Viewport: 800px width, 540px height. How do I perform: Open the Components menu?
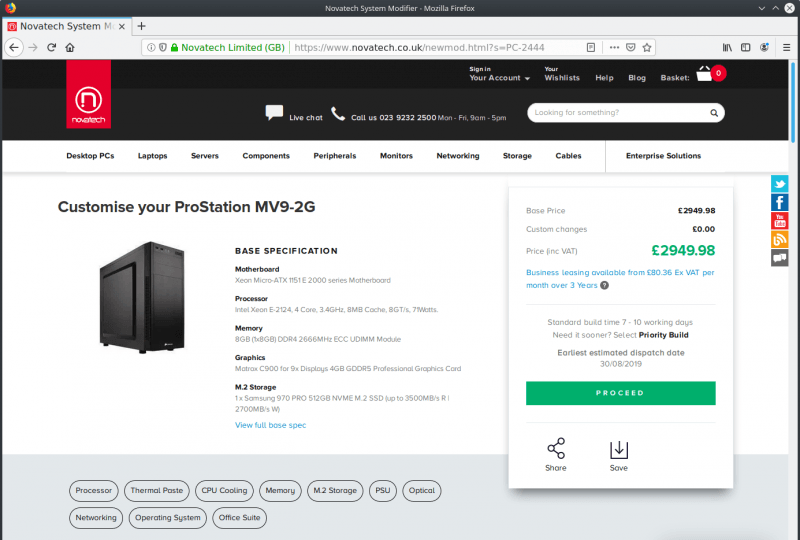coord(266,156)
